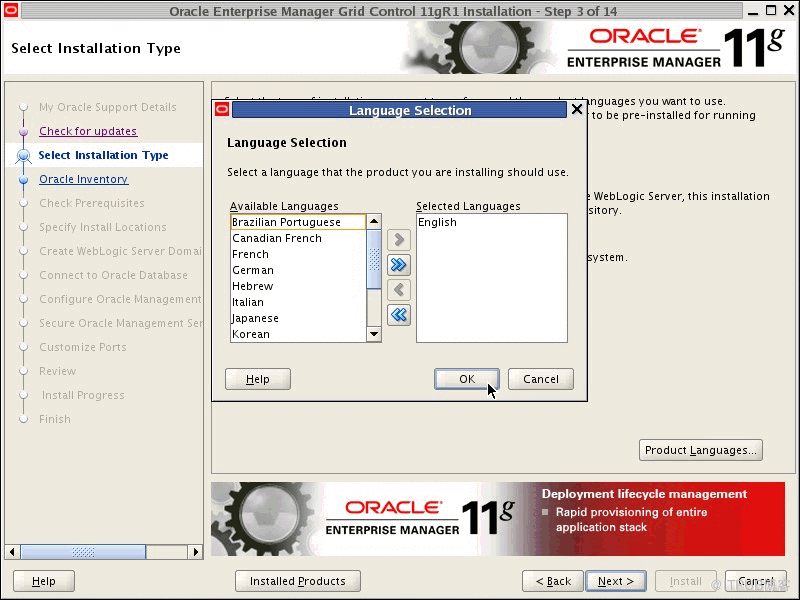
Task: Go Back to previous installer step
Action: click(553, 581)
